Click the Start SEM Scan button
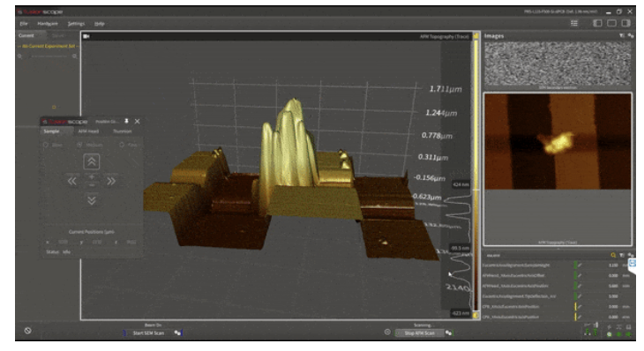 pyautogui.click(x=148, y=333)
